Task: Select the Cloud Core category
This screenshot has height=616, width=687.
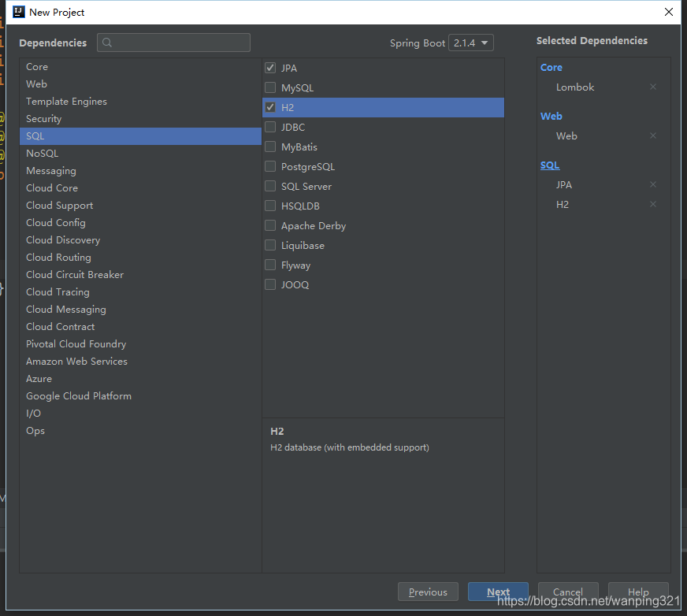Action: (140, 188)
